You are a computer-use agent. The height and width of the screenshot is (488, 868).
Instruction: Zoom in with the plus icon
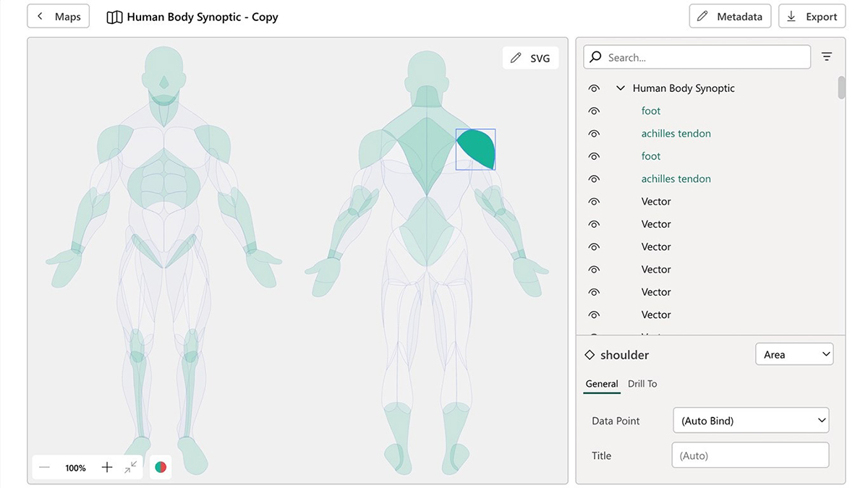pos(106,467)
